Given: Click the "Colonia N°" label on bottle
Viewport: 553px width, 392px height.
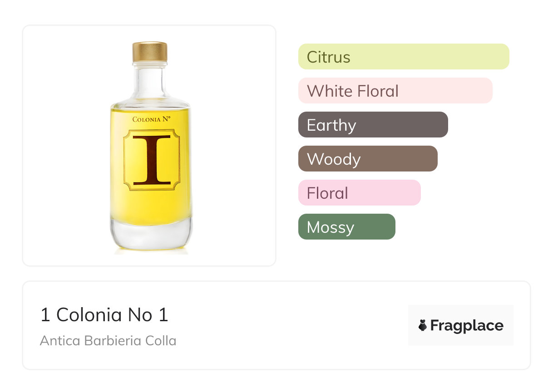Looking at the screenshot, I should (151, 120).
